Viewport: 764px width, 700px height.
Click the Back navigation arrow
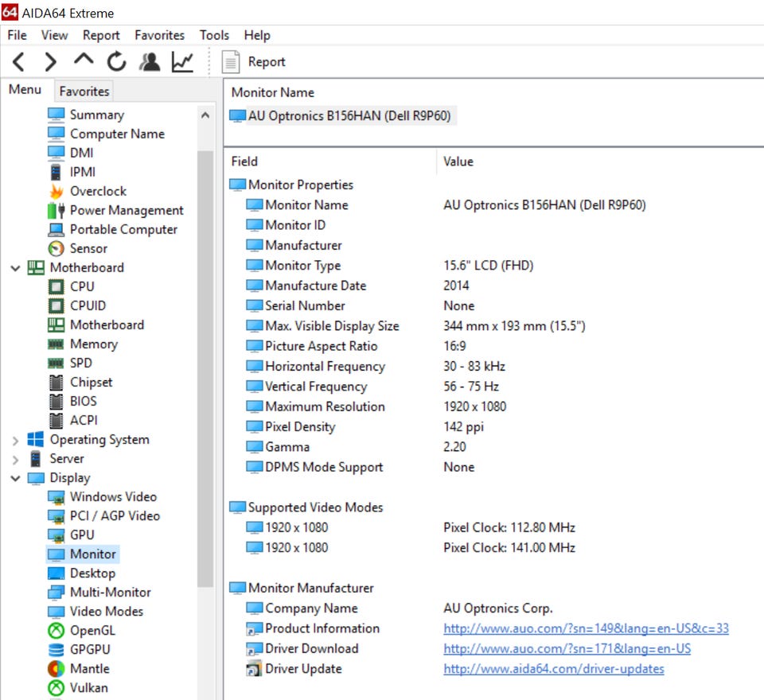click(x=19, y=62)
